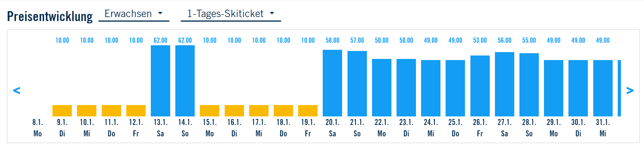Image resolution: width=644 pixels, height=150 pixels.
Task: Select the blue bar for Friday 26.1.
Action: point(480,86)
